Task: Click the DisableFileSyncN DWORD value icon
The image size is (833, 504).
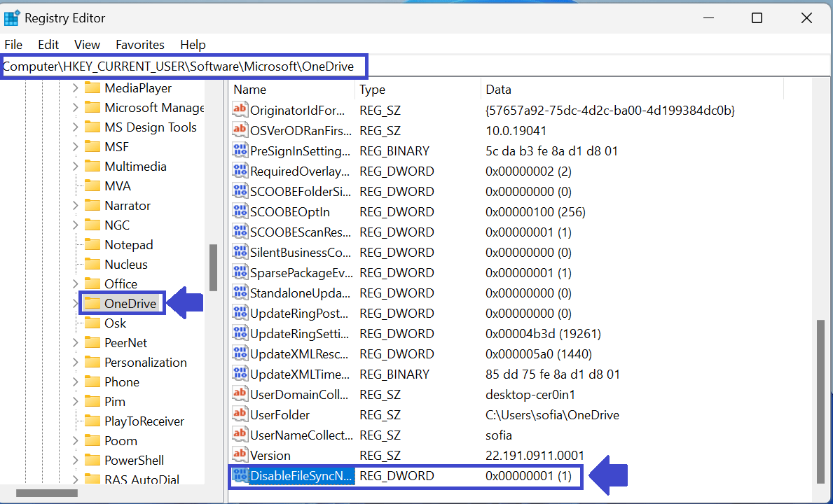Action: point(240,475)
